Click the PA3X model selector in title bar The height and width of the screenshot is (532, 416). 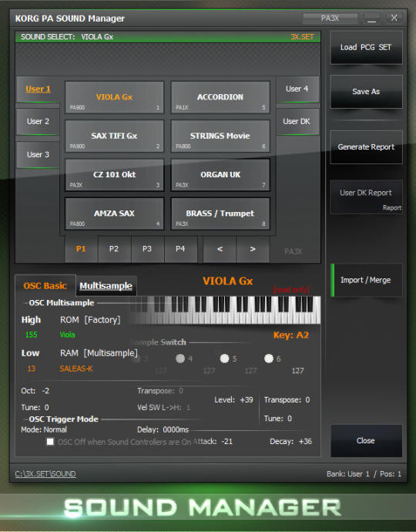(330, 18)
